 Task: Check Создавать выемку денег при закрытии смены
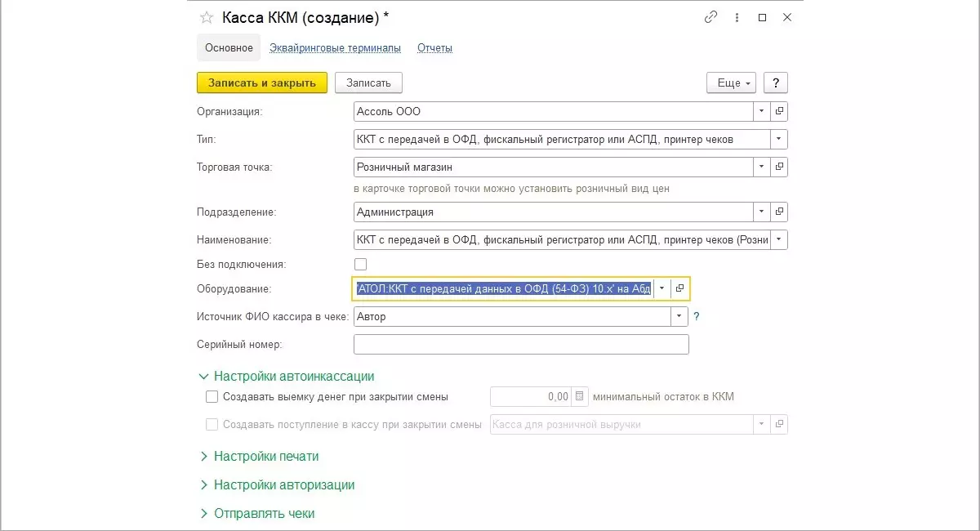[212, 397]
